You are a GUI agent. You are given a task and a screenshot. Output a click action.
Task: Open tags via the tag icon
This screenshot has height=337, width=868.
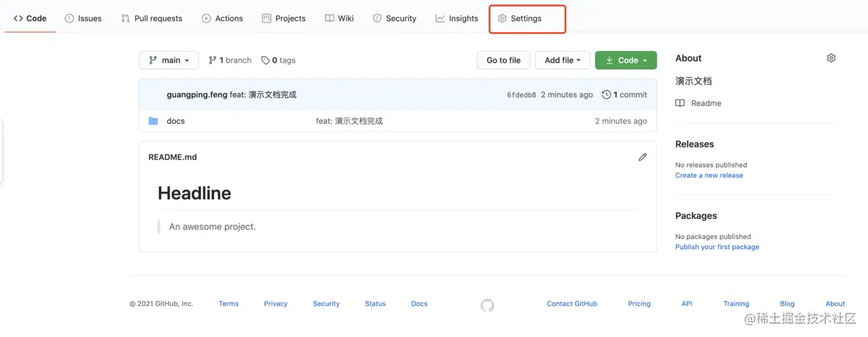click(265, 60)
